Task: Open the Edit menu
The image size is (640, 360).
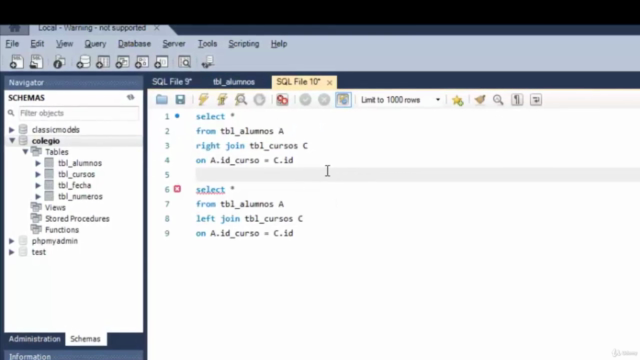Action: point(37,44)
